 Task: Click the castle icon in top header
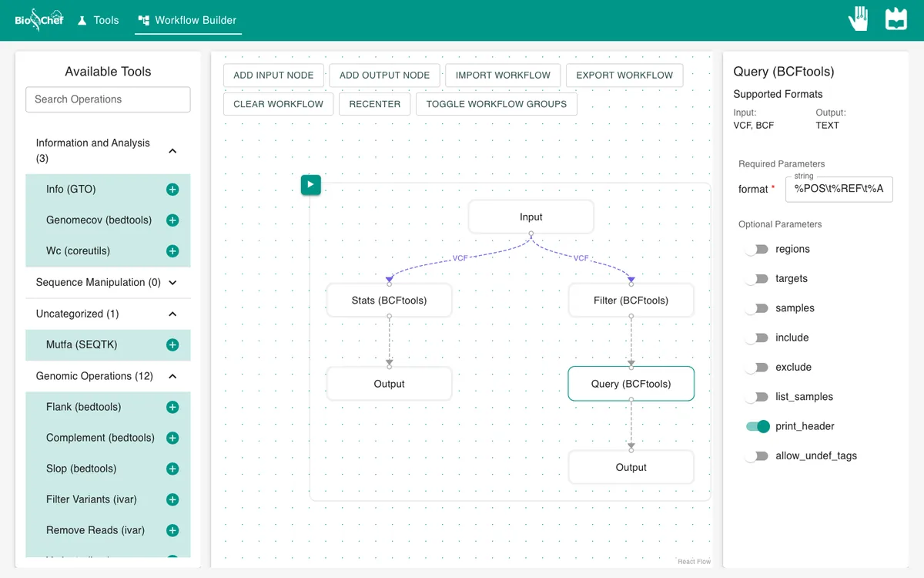tap(896, 19)
